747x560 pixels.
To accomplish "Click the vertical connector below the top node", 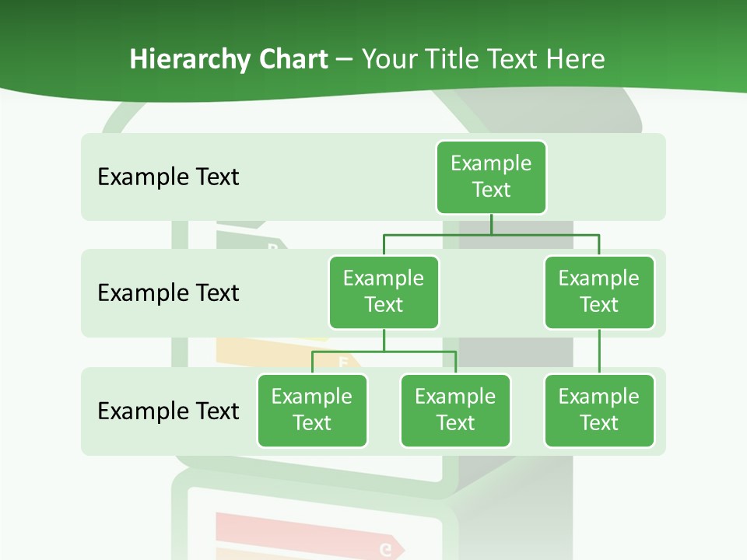I will coord(491,224).
